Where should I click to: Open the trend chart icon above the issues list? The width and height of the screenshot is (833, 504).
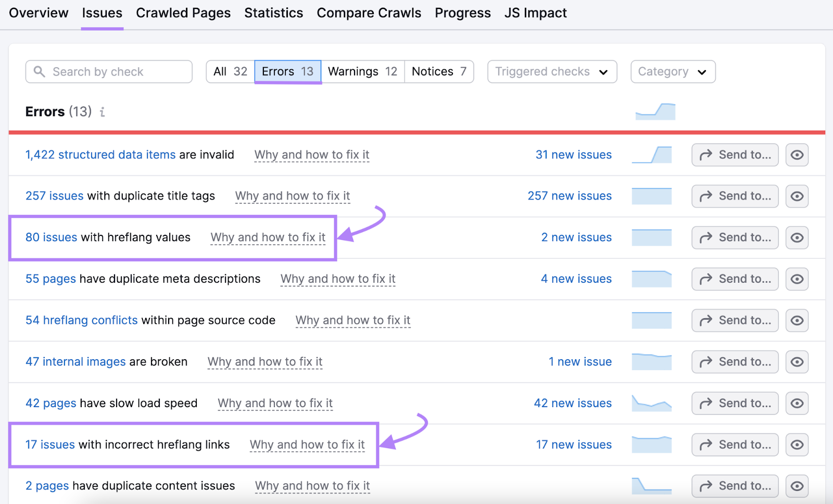654,111
